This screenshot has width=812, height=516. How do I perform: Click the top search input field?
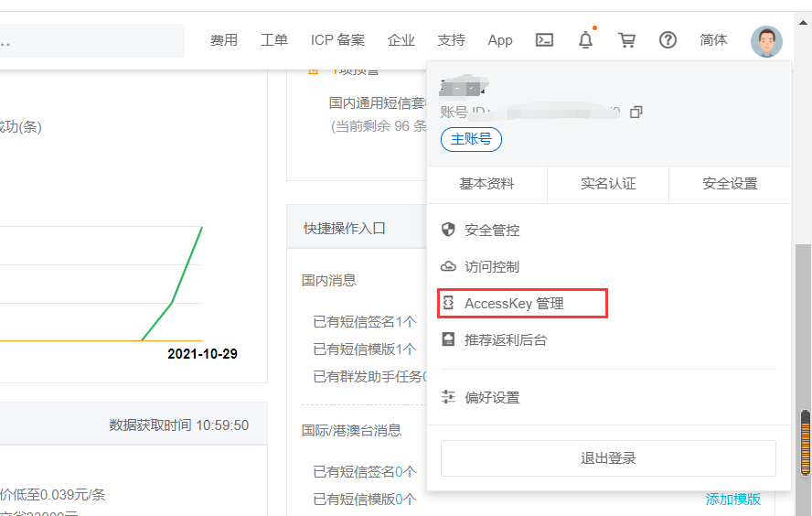pyautogui.click(x=92, y=40)
